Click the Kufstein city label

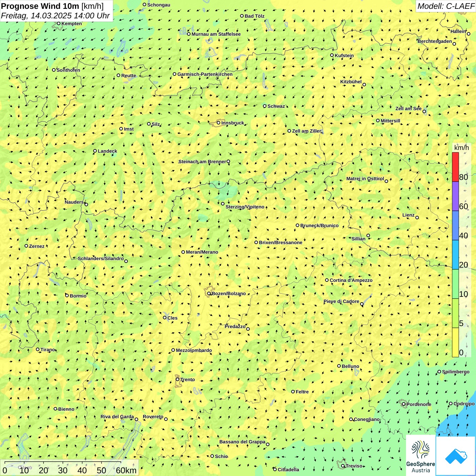(x=344, y=55)
